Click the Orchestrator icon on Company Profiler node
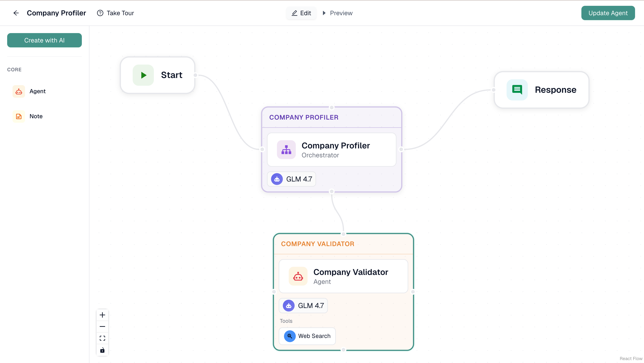This screenshot has width=644, height=363. click(286, 149)
